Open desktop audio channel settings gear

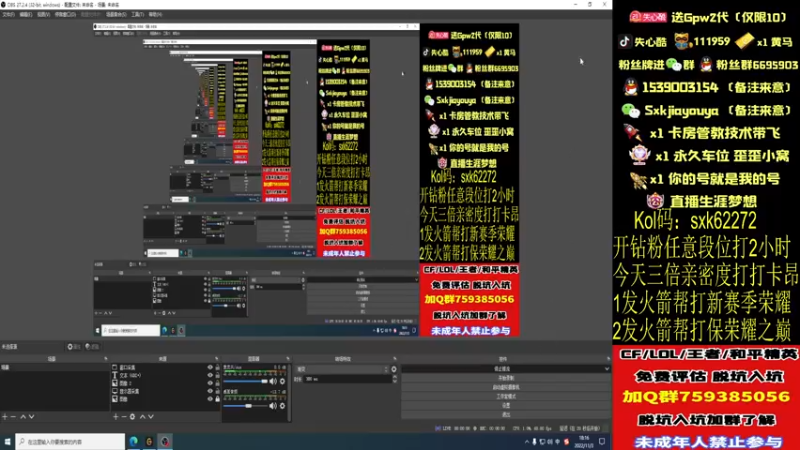tap(283, 406)
